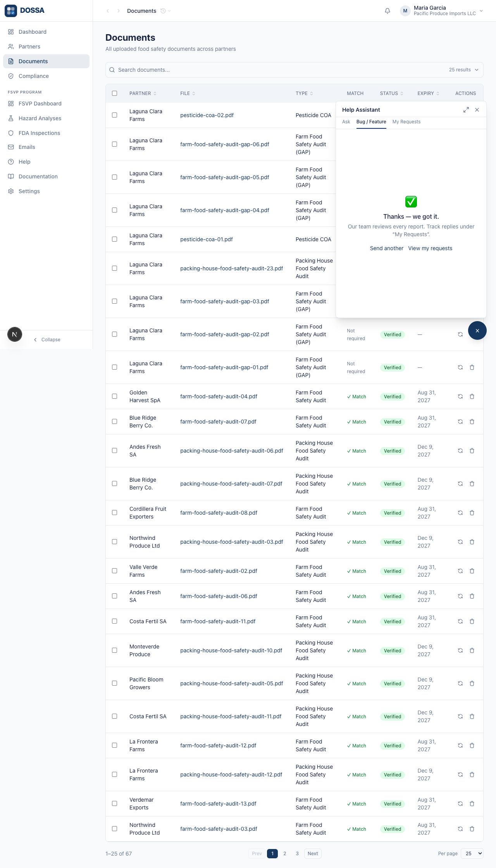Refresh packing-house-food-safety-audit-06.pdf row
The image size is (496, 868).
pyautogui.click(x=460, y=451)
